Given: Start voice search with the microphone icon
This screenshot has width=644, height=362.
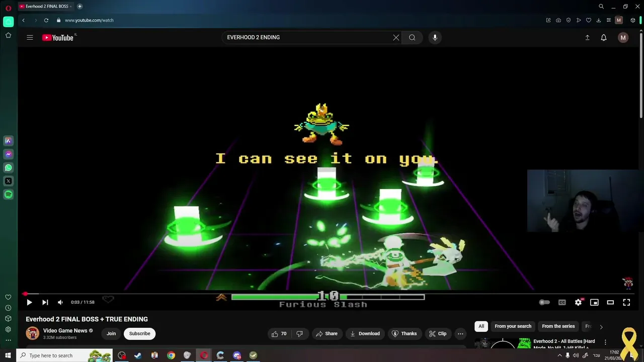Looking at the screenshot, I should click(x=435, y=37).
